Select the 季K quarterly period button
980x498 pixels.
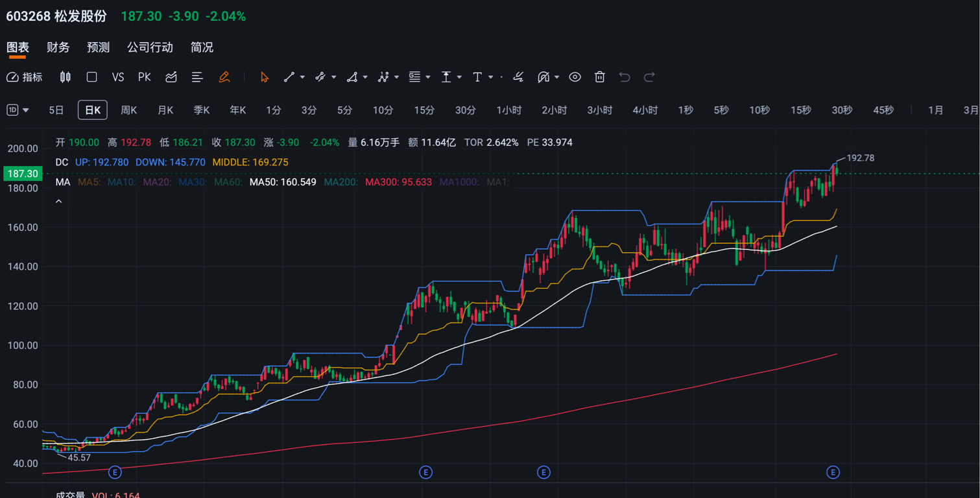point(202,110)
